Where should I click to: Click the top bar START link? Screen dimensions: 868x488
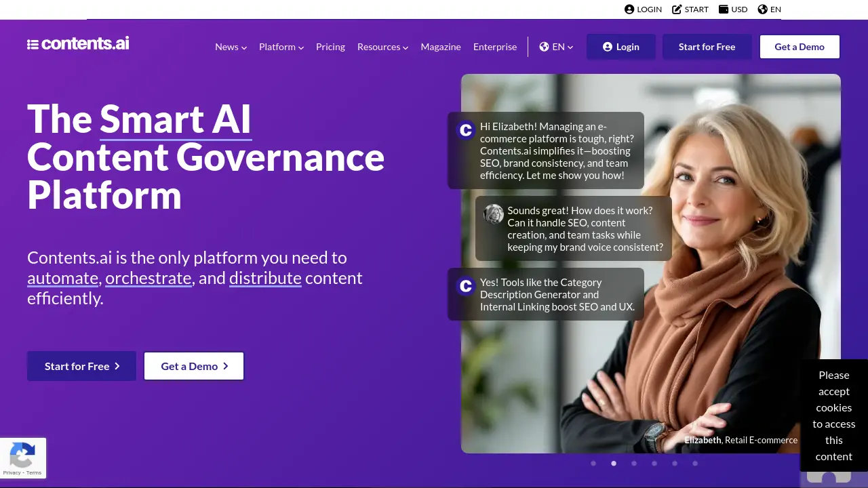(690, 9)
